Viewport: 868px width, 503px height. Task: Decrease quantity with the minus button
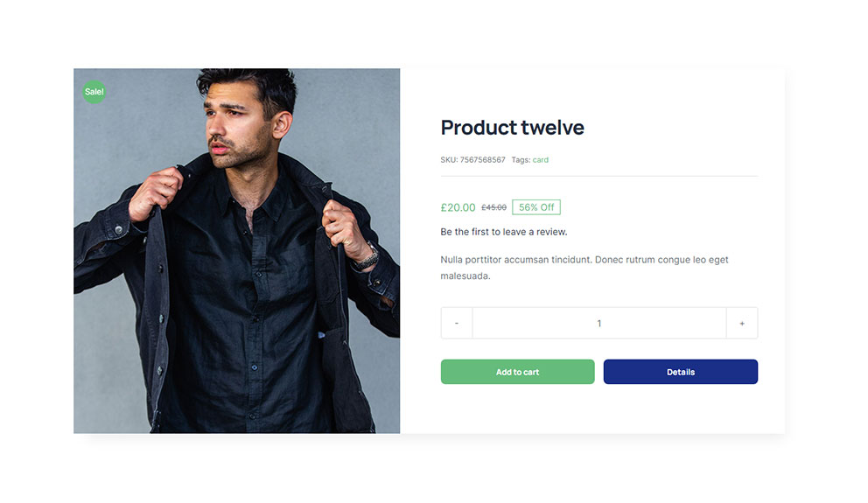[x=457, y=324]
